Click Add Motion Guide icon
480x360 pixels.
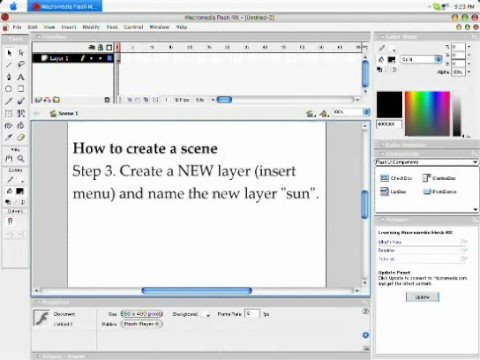[x=47, y=100]
